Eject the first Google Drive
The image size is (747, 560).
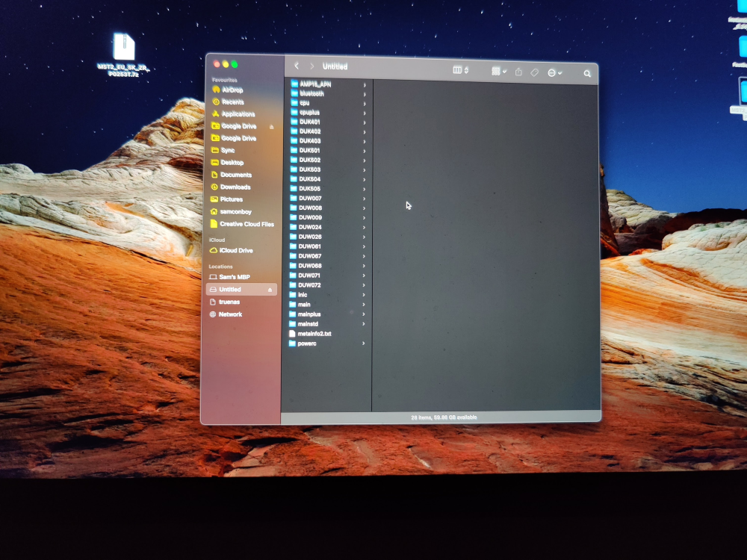pos(272,127)
